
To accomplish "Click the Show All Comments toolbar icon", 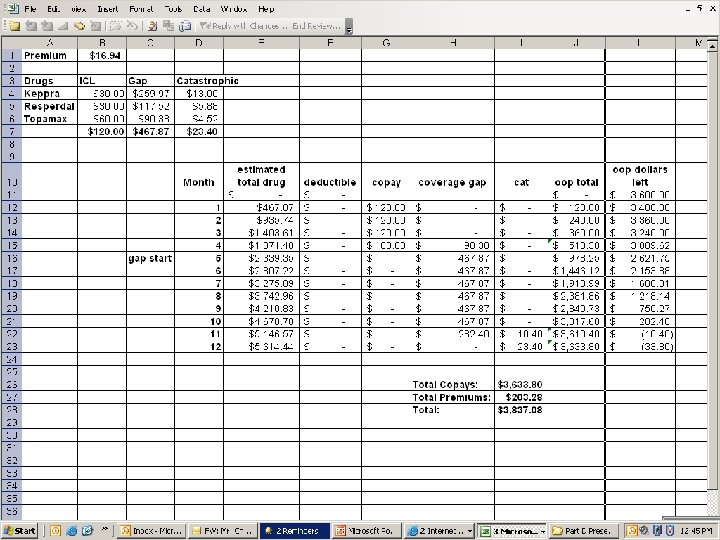I will point(79,26).
